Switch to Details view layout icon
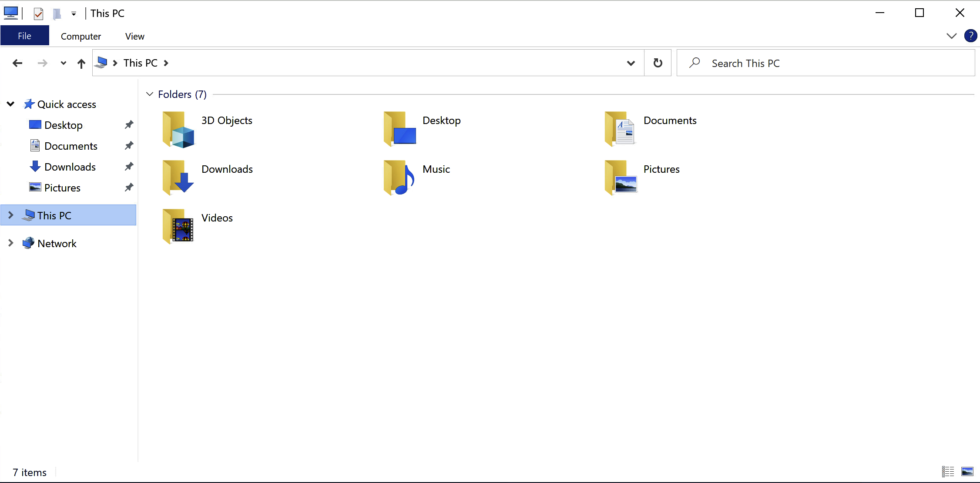Viewport: 980px width, 483px height. (x=948, y=471)
